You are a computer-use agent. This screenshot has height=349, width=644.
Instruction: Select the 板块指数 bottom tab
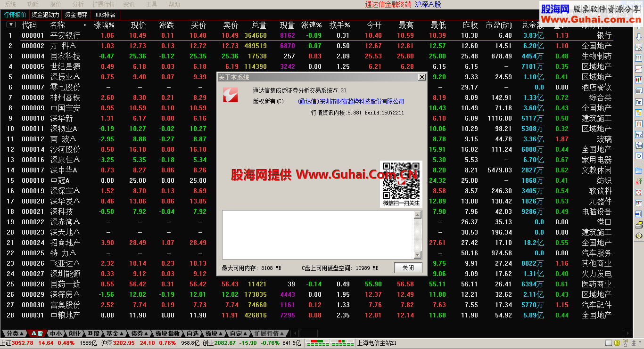pyautogui.click(x=168, y=333)
